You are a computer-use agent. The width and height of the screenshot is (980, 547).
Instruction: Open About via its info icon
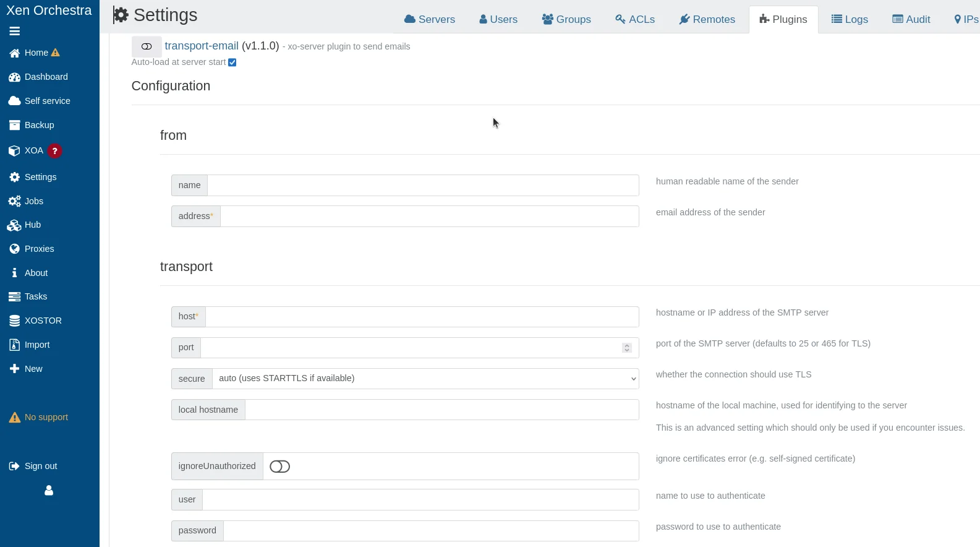point(15,273)
